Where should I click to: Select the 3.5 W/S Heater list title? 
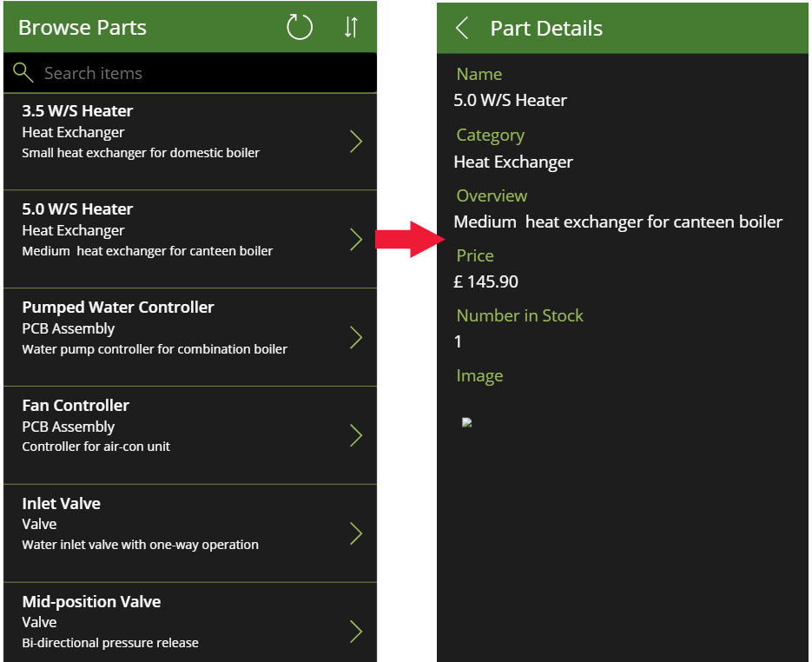point(77,111)
